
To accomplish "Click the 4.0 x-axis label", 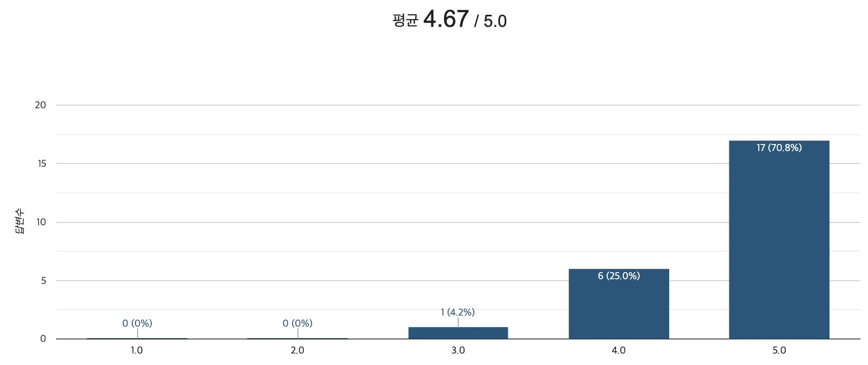I will tap(619, 351).
